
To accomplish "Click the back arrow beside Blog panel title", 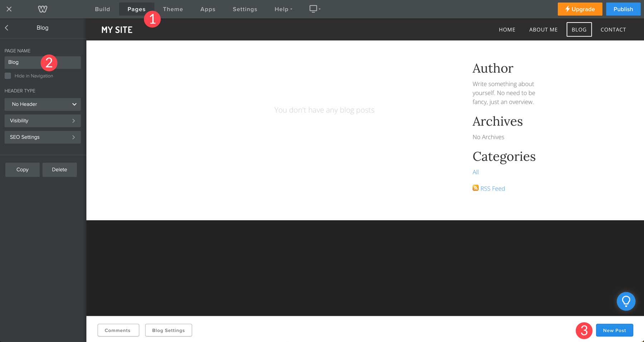I will (6, 28).
